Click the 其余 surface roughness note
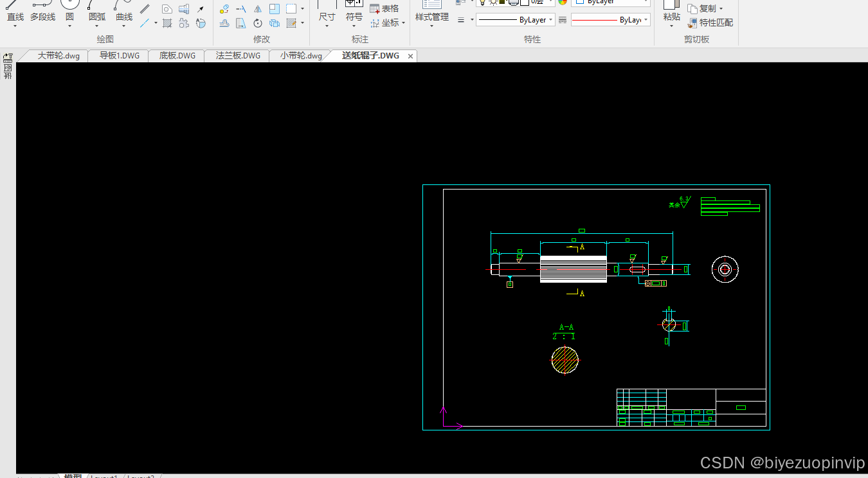The image size is (868, 478). 680,203
